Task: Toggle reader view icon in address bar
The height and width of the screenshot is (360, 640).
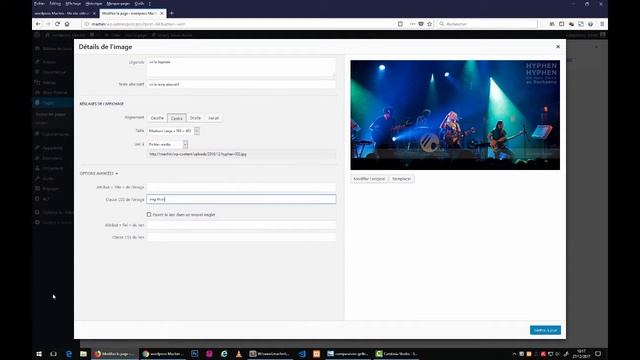Action: pos(400,24)
